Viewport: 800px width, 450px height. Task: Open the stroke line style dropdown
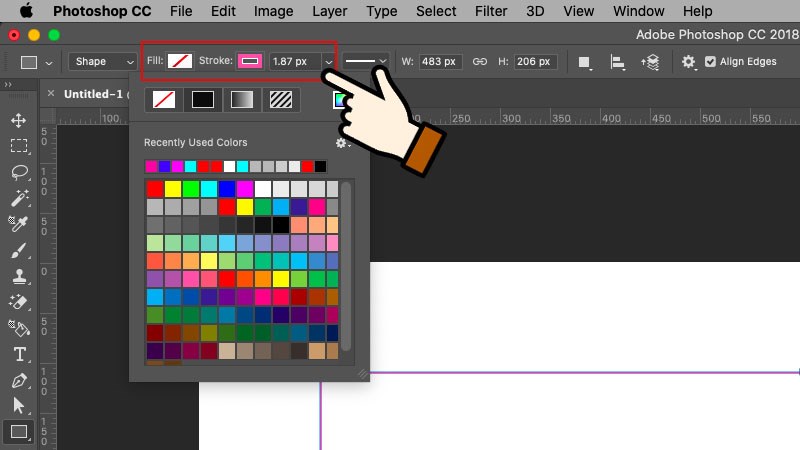pyautogui.click(x=367, y=62)
